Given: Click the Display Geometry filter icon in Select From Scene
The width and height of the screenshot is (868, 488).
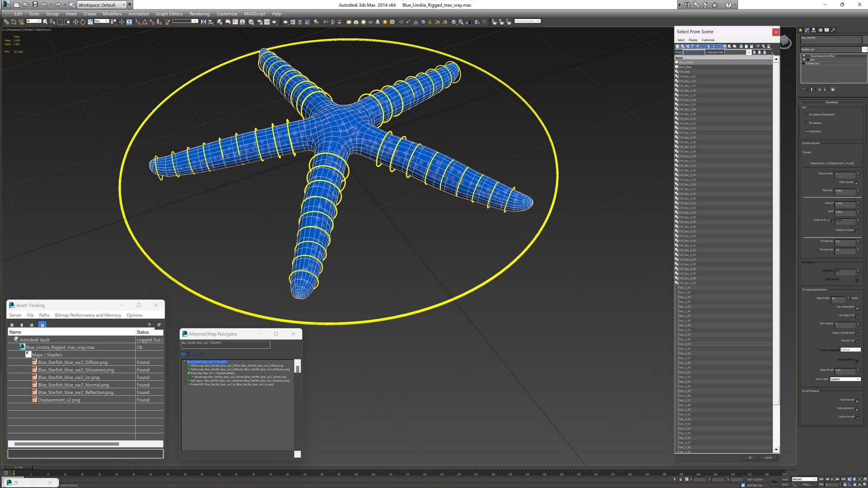Looking at the screenshot, I should tap(678, 46).
